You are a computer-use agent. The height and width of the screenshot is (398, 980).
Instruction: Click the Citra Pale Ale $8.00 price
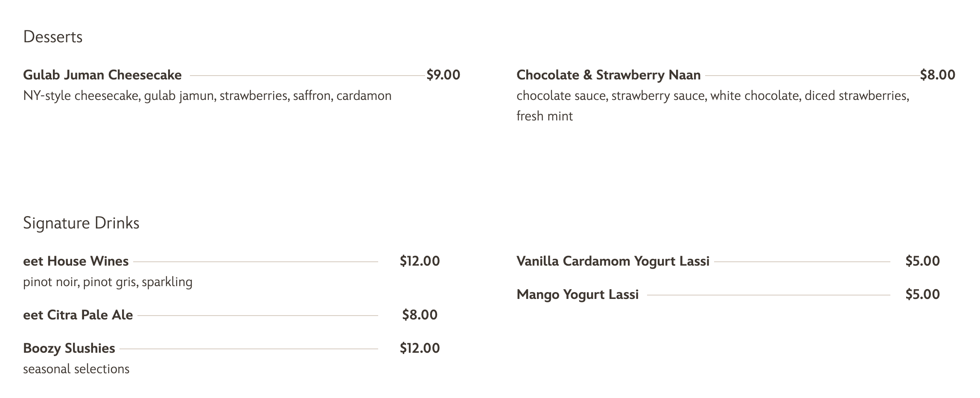click(x=420, y=315)
